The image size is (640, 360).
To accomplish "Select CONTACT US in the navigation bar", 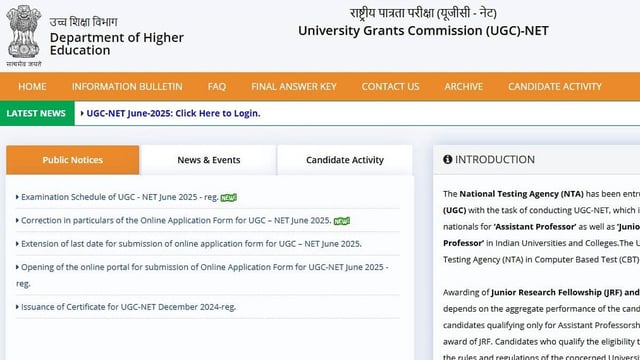I will tap(390, 87).
